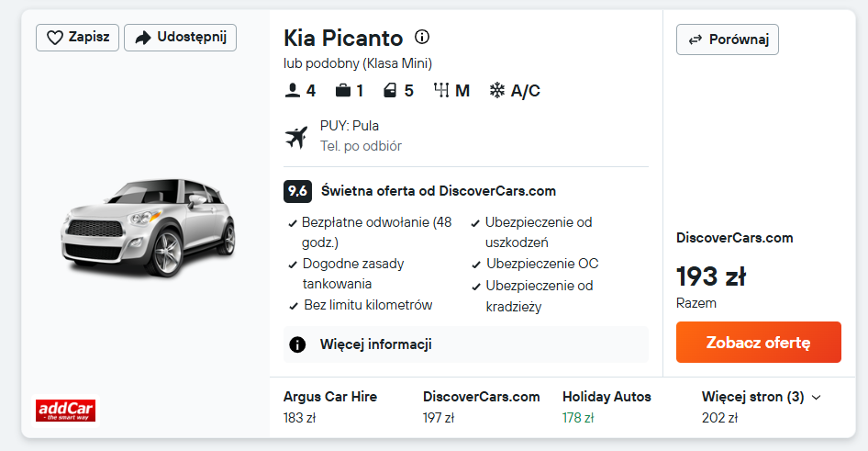The image size is (868, 451).
Task: Select the Argus Car Hire 183 zł offer
Action: click(330, 407)
